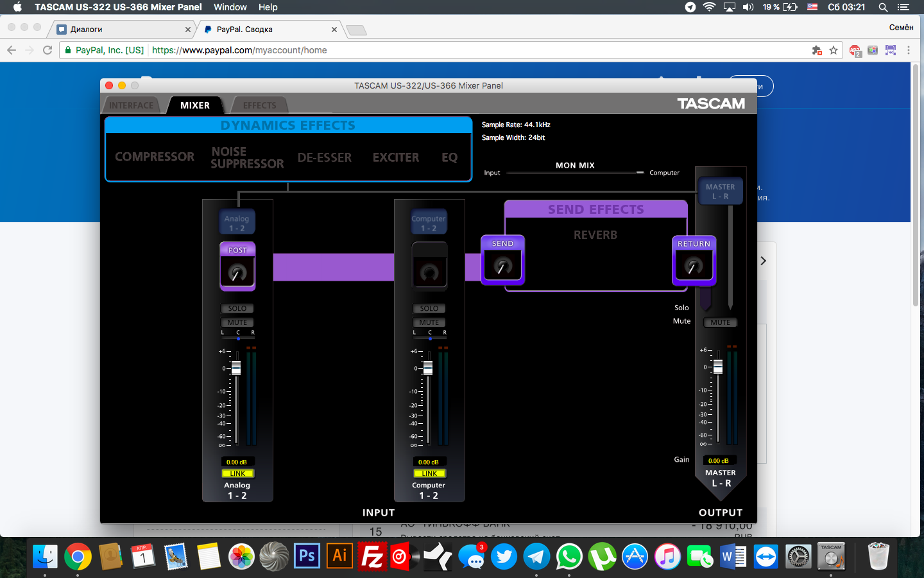Click the SEND level knob
This screenshot has width=924, height=578.
coord(502,265)
